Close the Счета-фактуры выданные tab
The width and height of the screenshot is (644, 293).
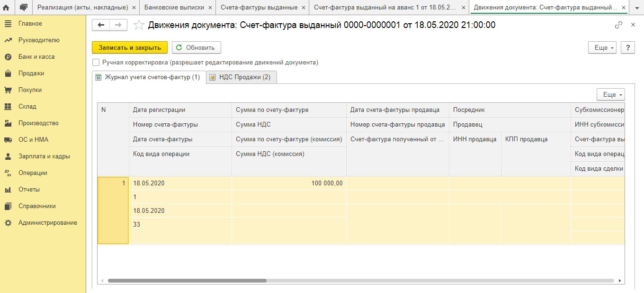pos(304,8)
